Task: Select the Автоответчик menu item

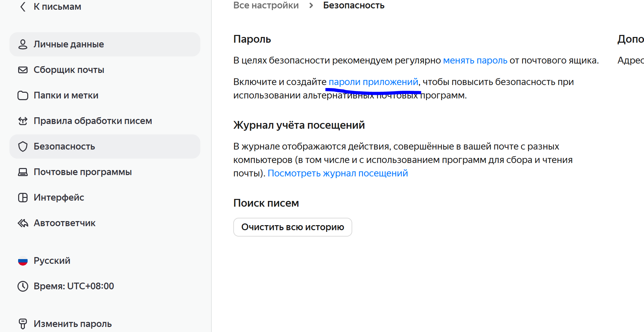Action: coord(65,223)
